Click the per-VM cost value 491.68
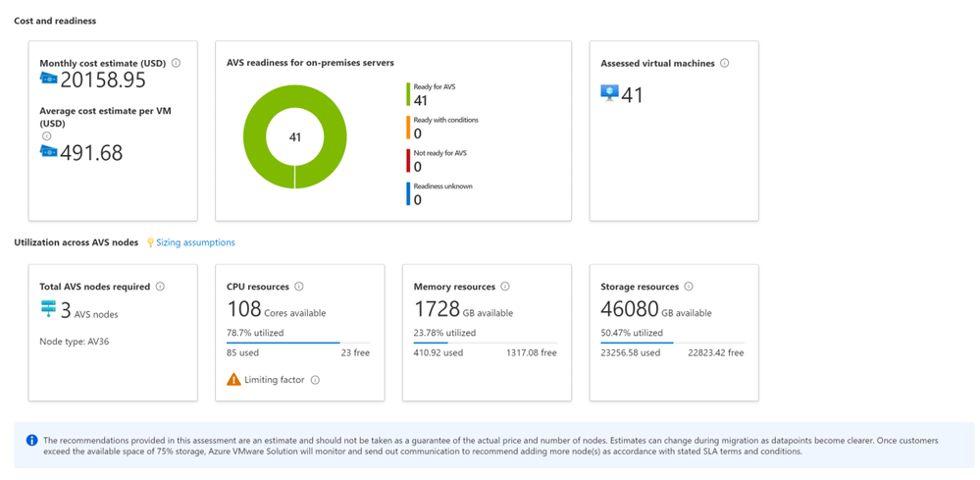Screen dimensions: 980x480 (x=91, y=152)
